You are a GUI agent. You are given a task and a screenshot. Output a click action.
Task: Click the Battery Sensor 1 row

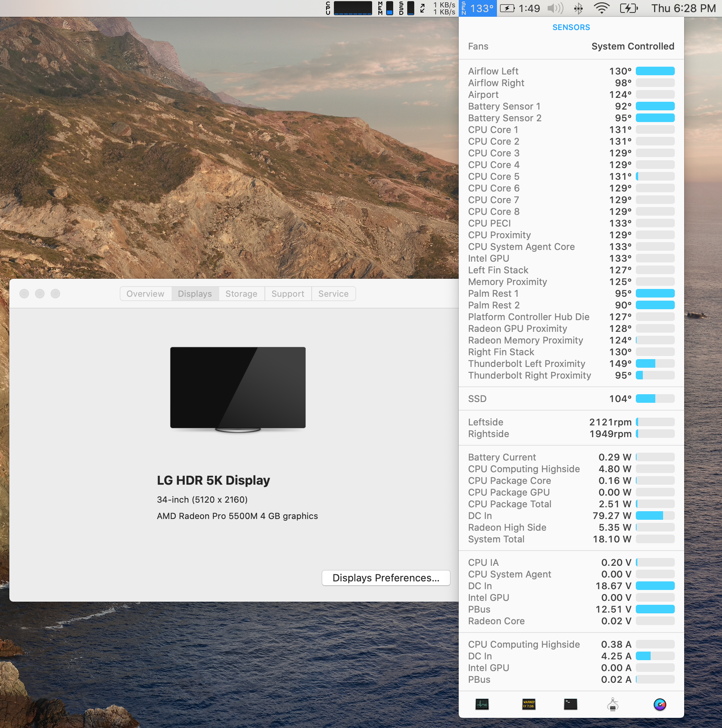[571, 106]
